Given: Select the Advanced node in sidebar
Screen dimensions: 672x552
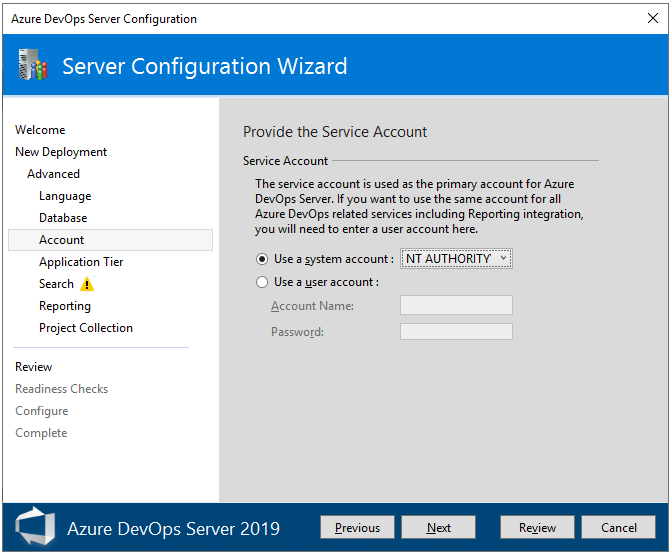Looking at the screenshot, I should (x=54, y=174).
